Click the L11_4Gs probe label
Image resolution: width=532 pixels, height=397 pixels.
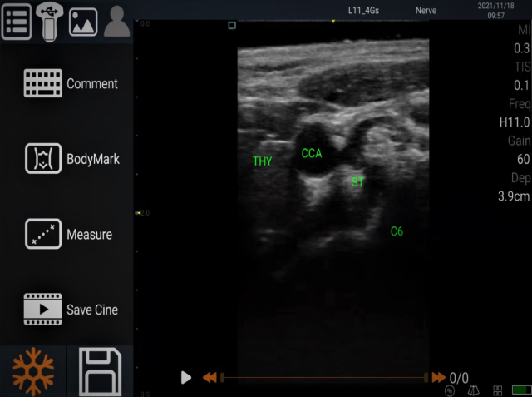coord(365,11)
